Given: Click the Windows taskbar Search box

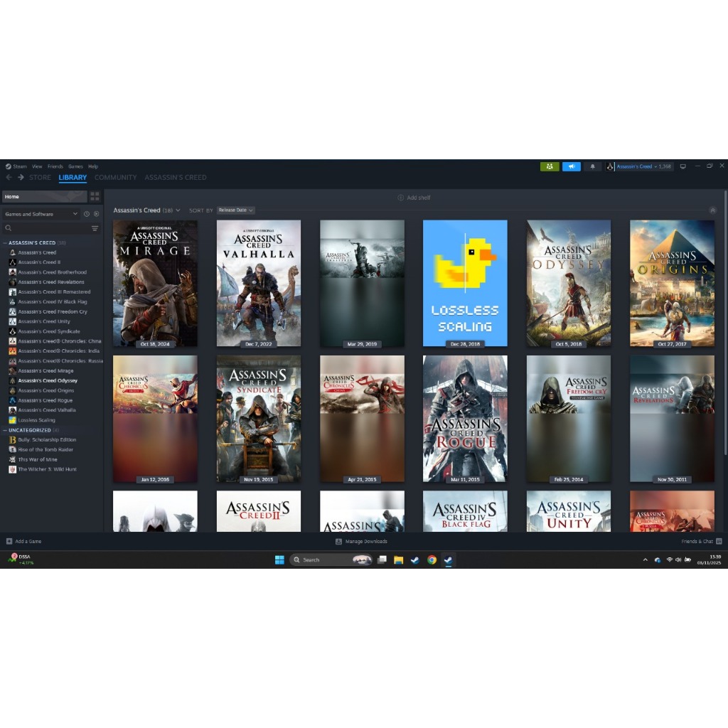Looking at the screenshot, I should tap(331, 560).
